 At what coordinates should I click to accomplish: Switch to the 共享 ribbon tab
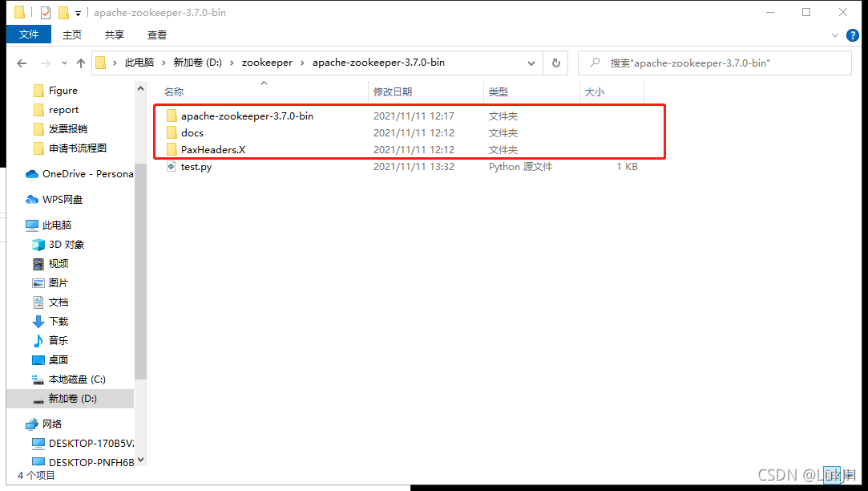115,35
